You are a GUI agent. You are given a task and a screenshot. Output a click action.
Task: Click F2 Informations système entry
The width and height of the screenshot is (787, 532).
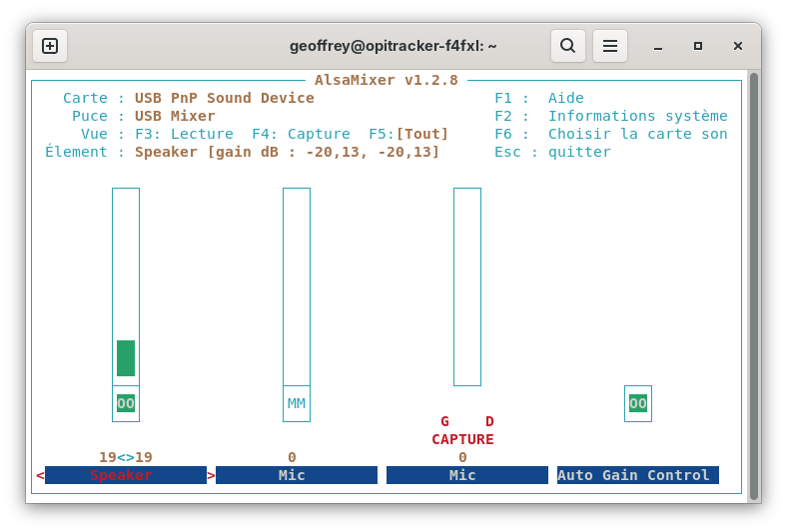point(611,116)
